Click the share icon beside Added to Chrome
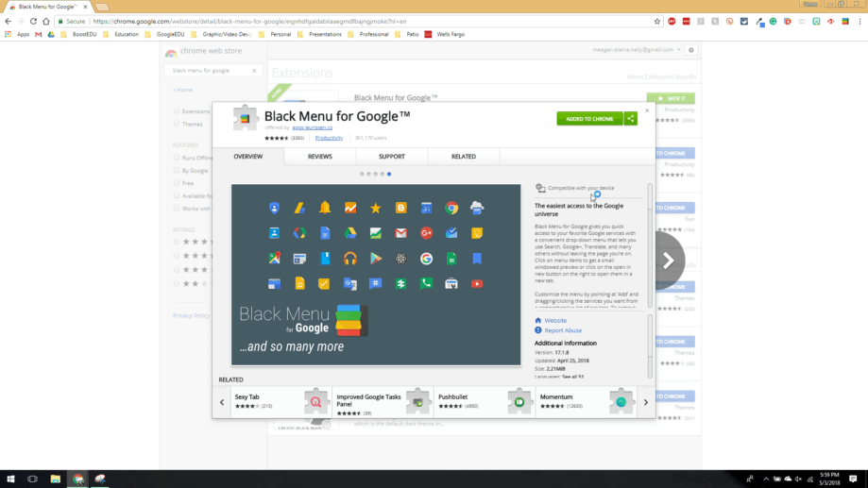 tap(630, 118)
